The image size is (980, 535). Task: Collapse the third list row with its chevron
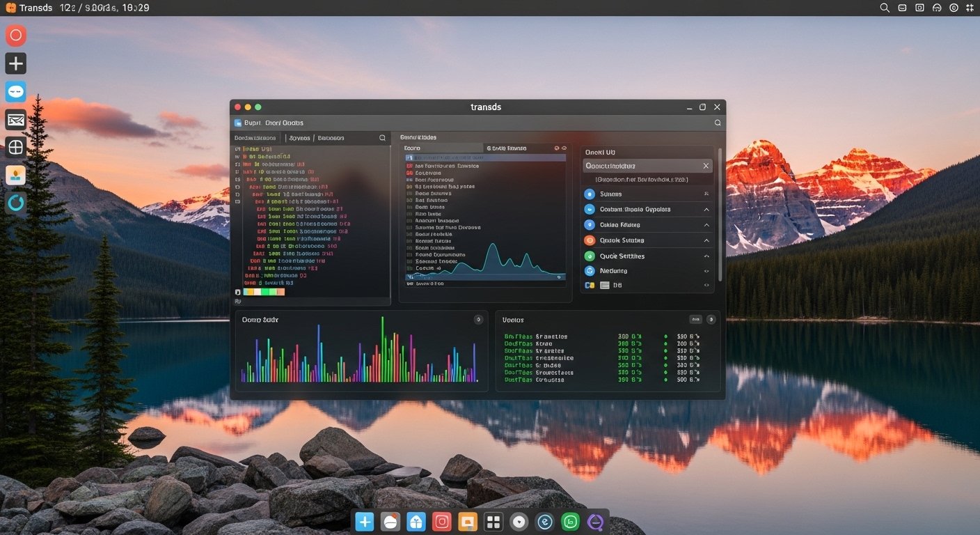click(706, 225)
